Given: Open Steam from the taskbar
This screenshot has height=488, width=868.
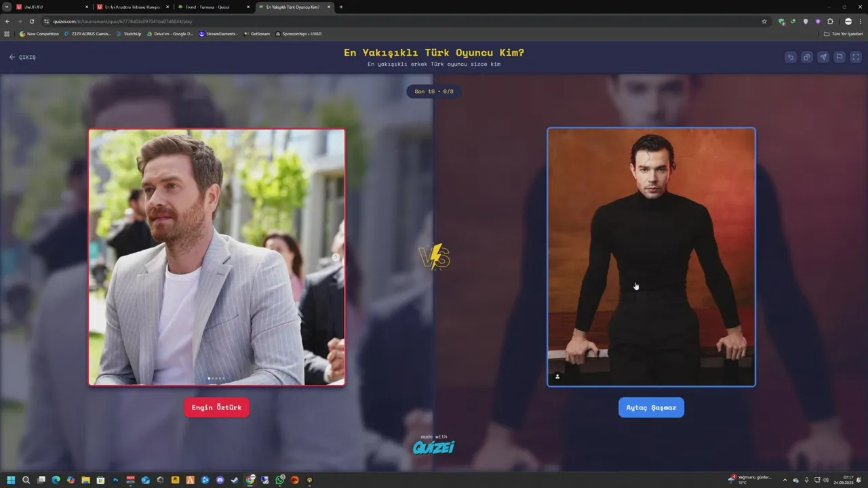Looking at the screenshot, I should (x=235, y=480).
